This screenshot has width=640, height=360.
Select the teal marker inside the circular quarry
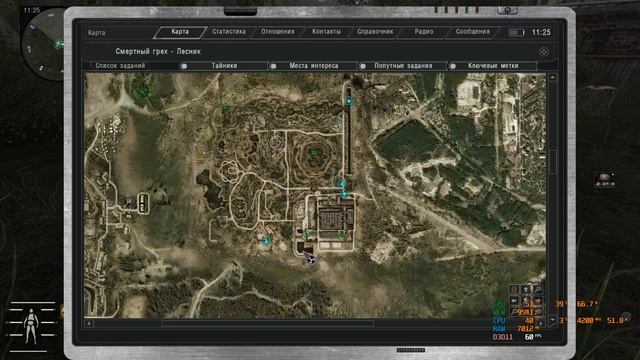pyautogui.click(x=313, y=152)
